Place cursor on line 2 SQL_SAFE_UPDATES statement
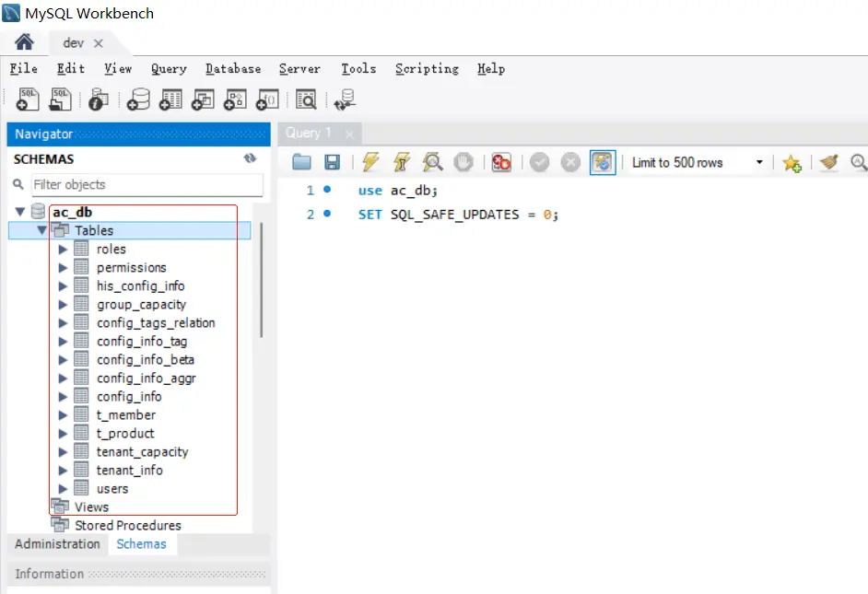 pos(458,215)
